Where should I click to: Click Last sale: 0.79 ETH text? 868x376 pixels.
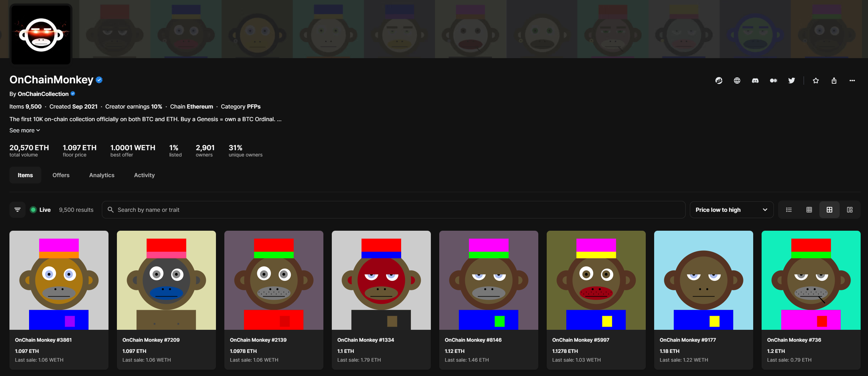pyautogui.click(x=789, y=360)
